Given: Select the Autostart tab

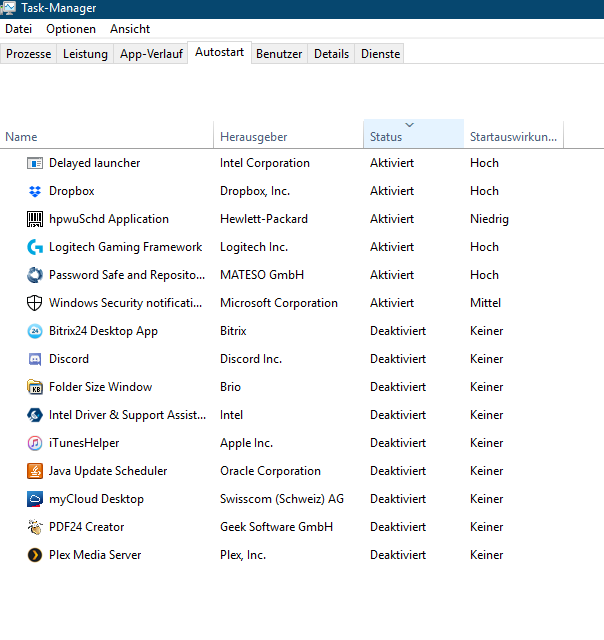Looking at the screenshot, I should (220, 52).
